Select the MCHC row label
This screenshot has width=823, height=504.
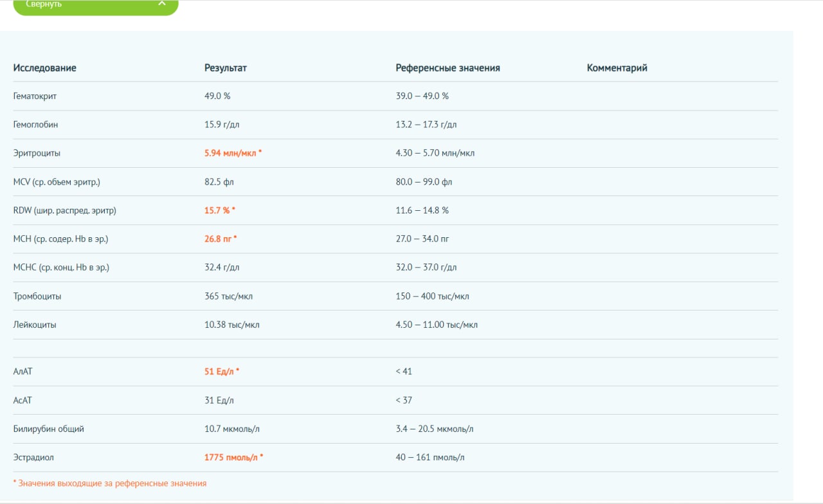click(61, 267)
